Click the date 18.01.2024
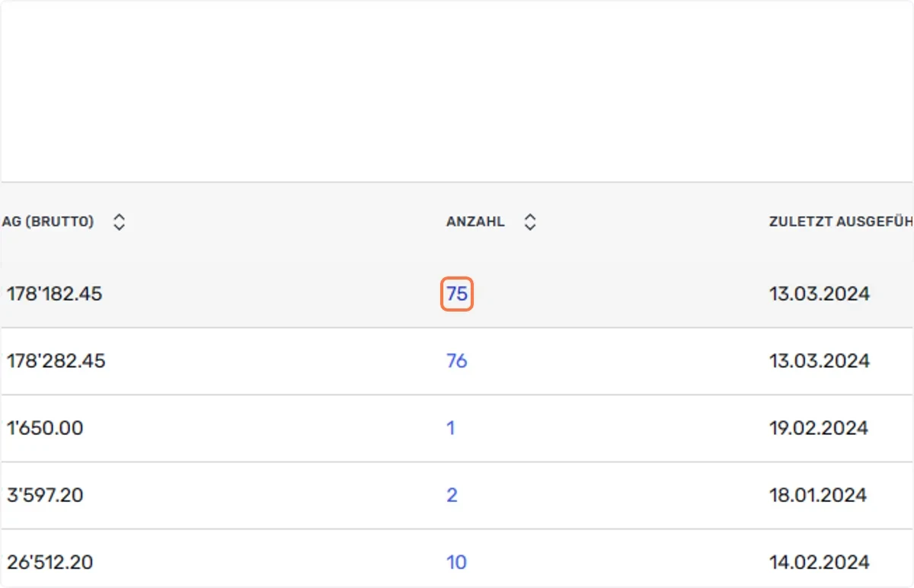 818,495
